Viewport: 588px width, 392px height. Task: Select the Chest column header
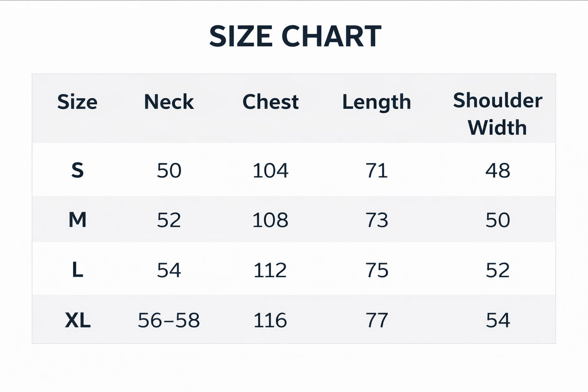click(271, 102)
